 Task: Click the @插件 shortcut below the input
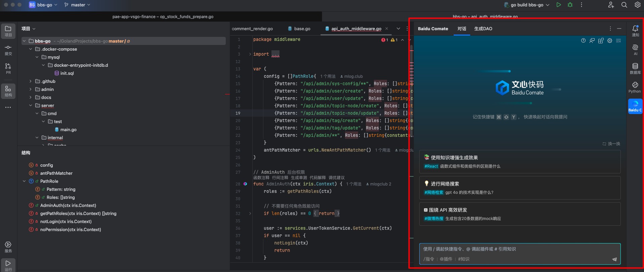(x=446, y=259)
